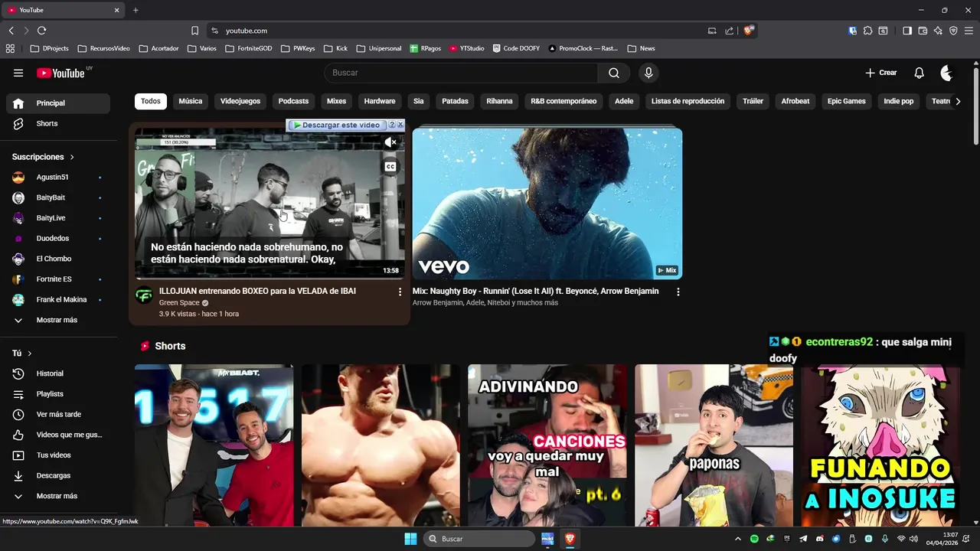Open the account avatar menu

point(947,73)
